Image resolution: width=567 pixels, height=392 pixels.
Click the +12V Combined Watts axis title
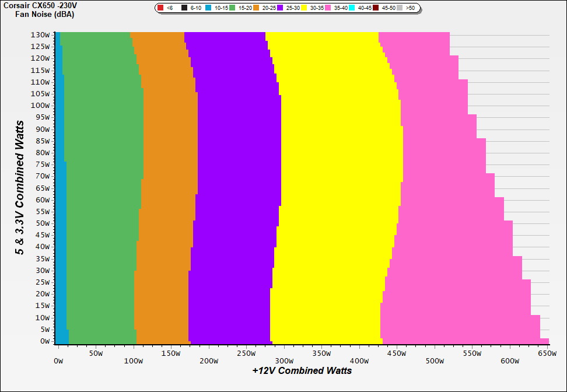click(302, 370)
